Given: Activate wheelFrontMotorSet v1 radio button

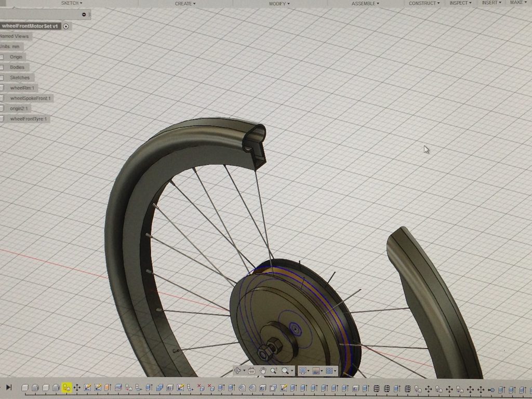Looking at the screenshot, I should click(66, 26).
